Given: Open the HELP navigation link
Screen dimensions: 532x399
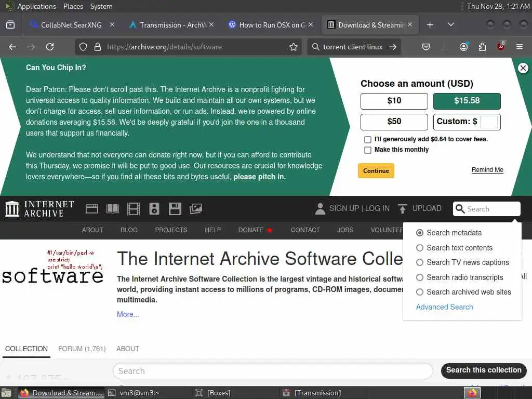Looking at the screenshot, I should [x=212, y=230].
